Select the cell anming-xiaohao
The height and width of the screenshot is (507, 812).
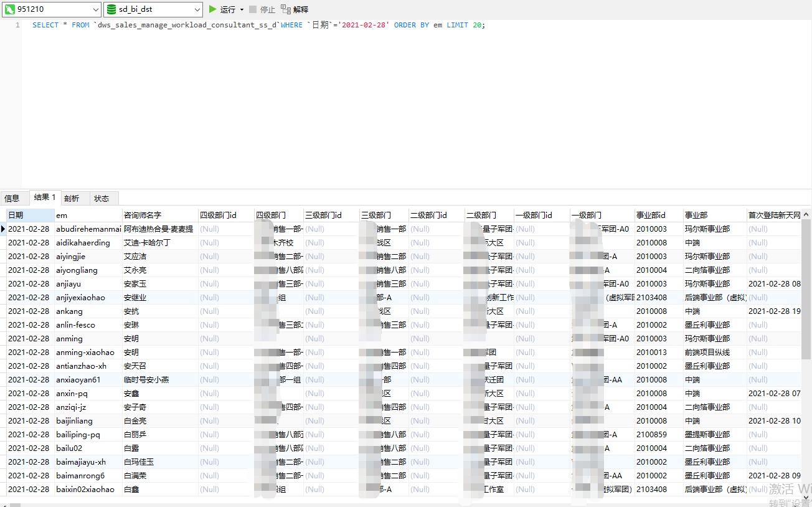coord(88,353)
